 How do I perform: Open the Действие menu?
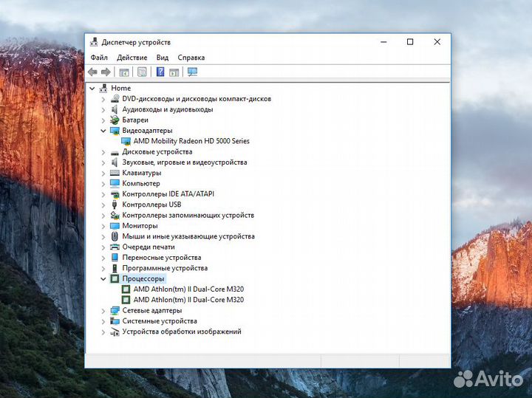coord(132,58)
